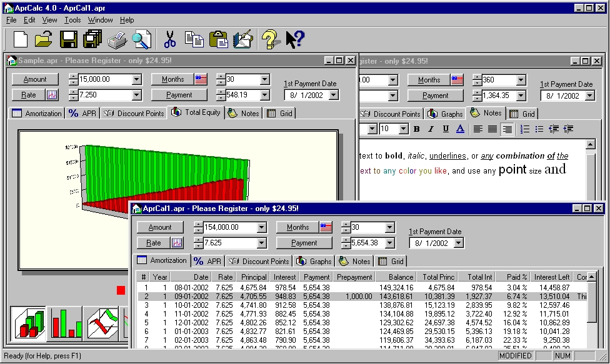Toggle Bold in Notes formatting bar
Image resolution: width=610 pixels, height=364 pixels.
(x=417, y=129)
